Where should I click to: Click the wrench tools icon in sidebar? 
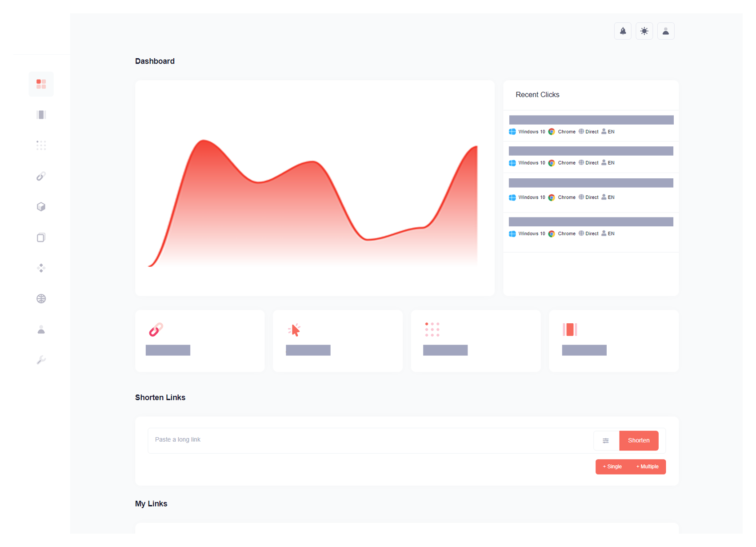[x=41, y=360]
